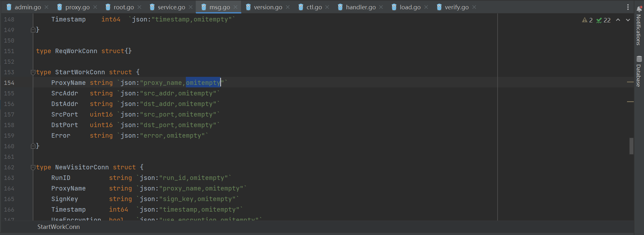The height and width of the screenshot is (235, 644).
Task: Close the proxy.go tab
Action: [95, 7]
